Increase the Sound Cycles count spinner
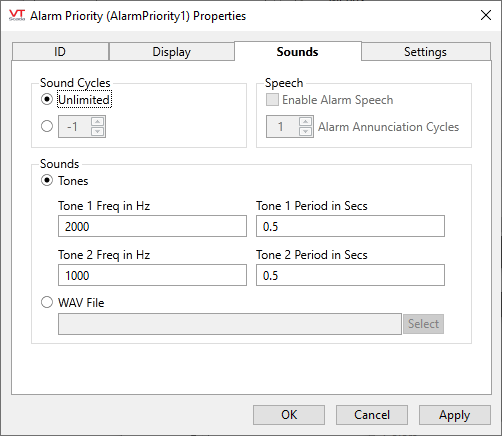The width and height of the screenshot is (502, 436). point(97,122)
